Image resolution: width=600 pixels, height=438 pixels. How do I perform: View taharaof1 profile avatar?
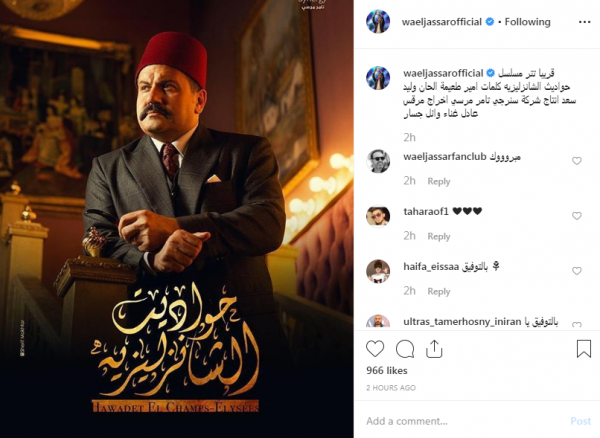378,216
